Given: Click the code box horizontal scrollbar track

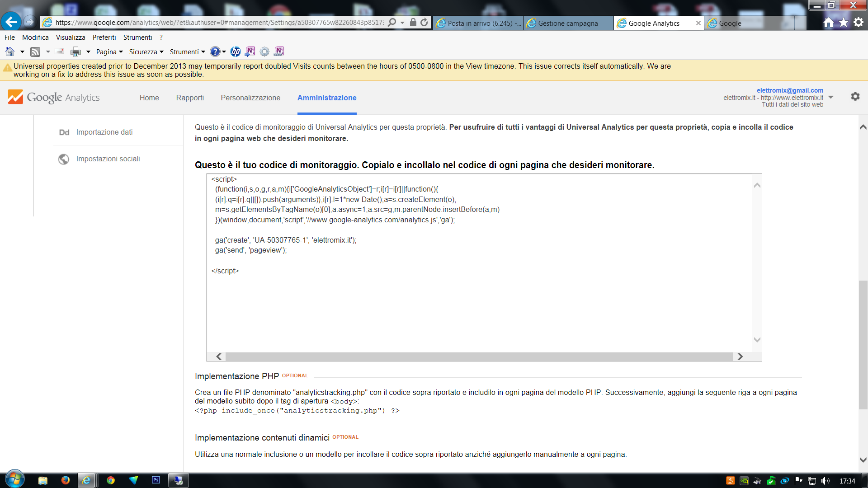Looking at the screenshot, I should coord(479,357).
